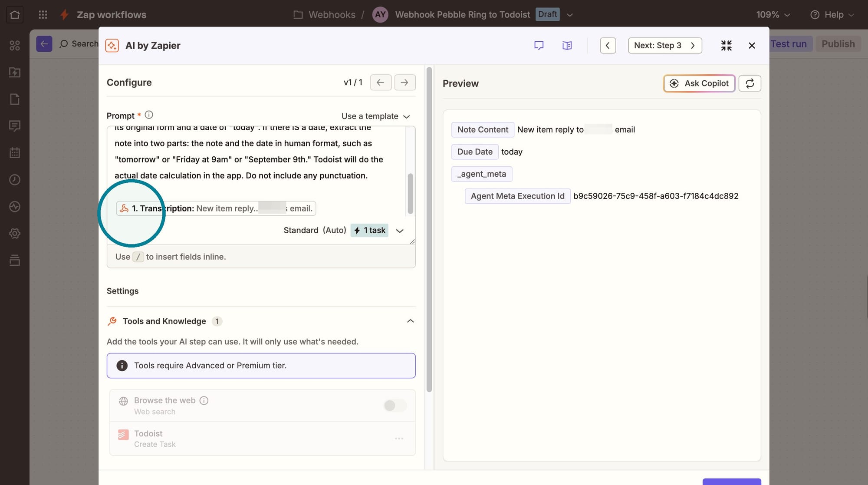Toggle the Browse the web switch
Image resolution: width=868 pixels, height=485 pixels.
pos(395,406)
